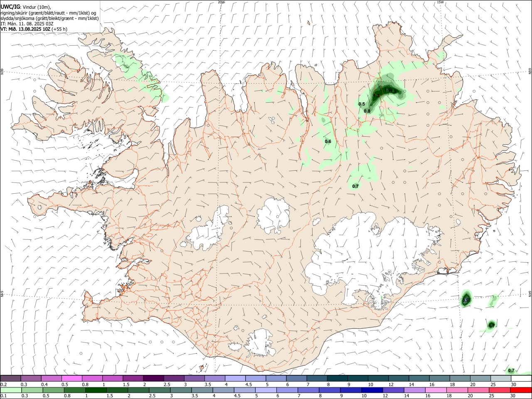The width and height of the screenshot is (532, 399).
Task: Select the slydda/snjókoma legend description line
Action: 49,18
